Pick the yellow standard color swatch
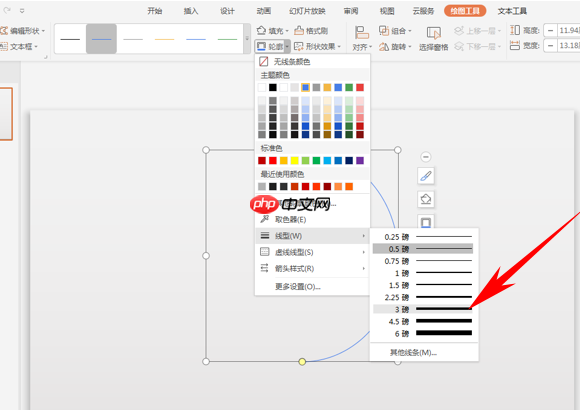The width and height of the screenshot is (580, 410). 294,160
